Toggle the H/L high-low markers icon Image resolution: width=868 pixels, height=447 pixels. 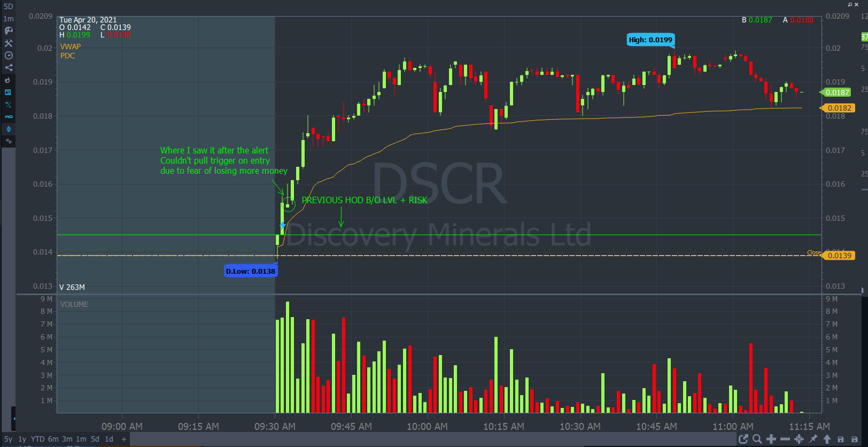(8, 105)
